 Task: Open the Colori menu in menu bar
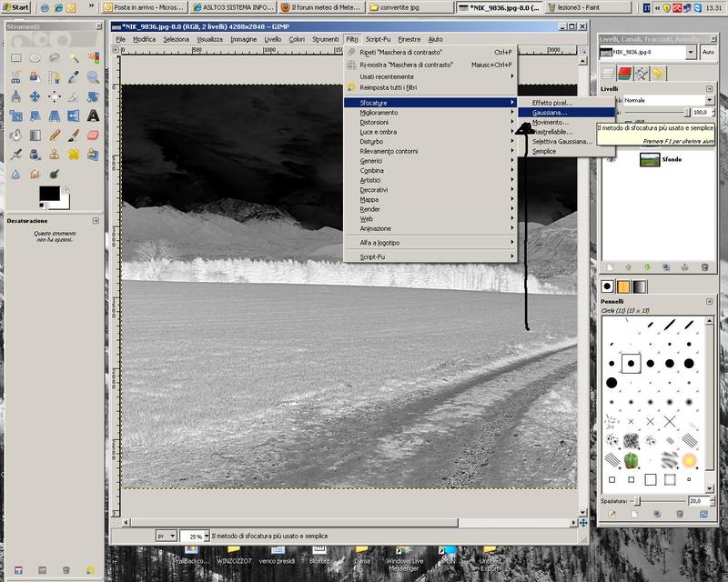[x=297, y=39]
